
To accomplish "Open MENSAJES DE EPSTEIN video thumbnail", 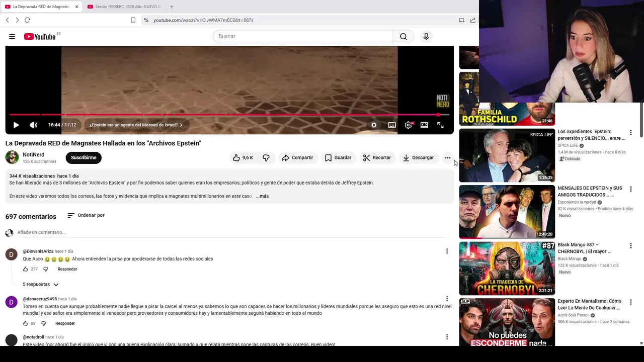I will point(507,212).
